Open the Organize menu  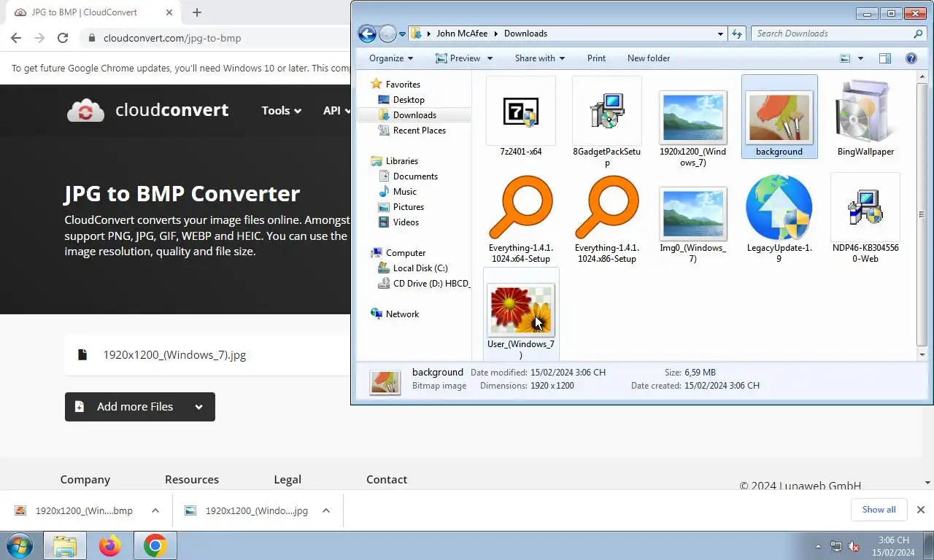click(391, 58)
